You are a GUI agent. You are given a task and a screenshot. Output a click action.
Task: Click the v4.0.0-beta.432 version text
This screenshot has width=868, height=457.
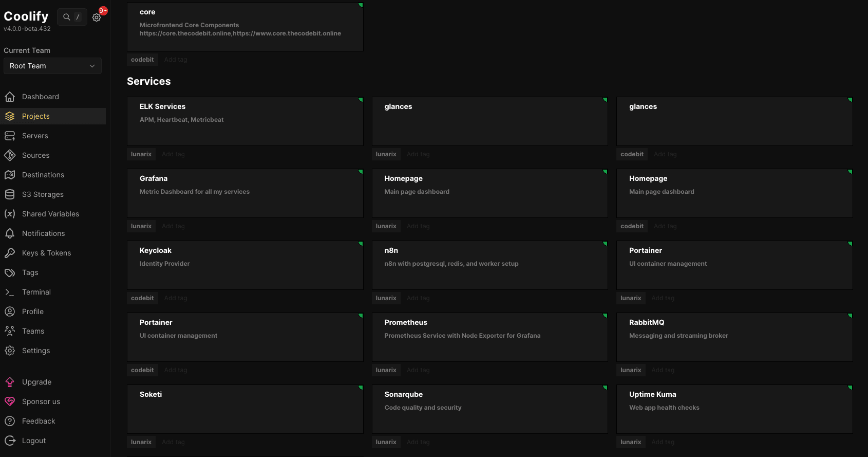pyautogui.click(x=27, y=29)
